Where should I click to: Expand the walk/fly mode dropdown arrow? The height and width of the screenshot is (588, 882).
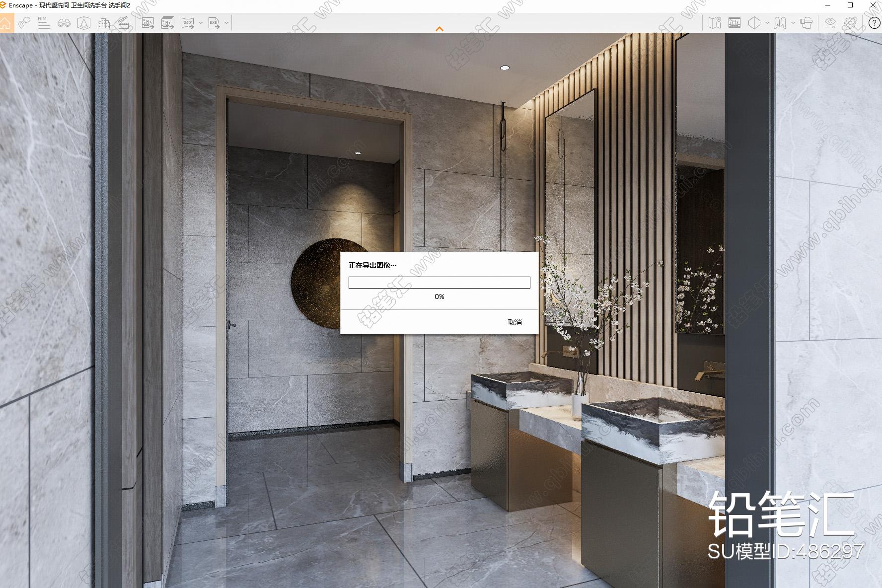click(x=793, y=23)
